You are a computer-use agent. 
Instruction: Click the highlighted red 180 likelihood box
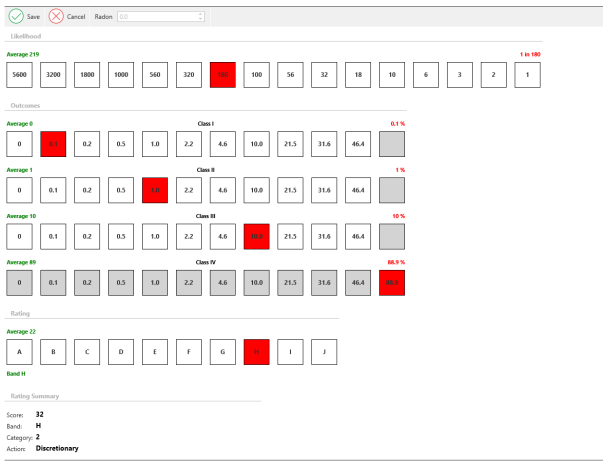coord(223,75)
